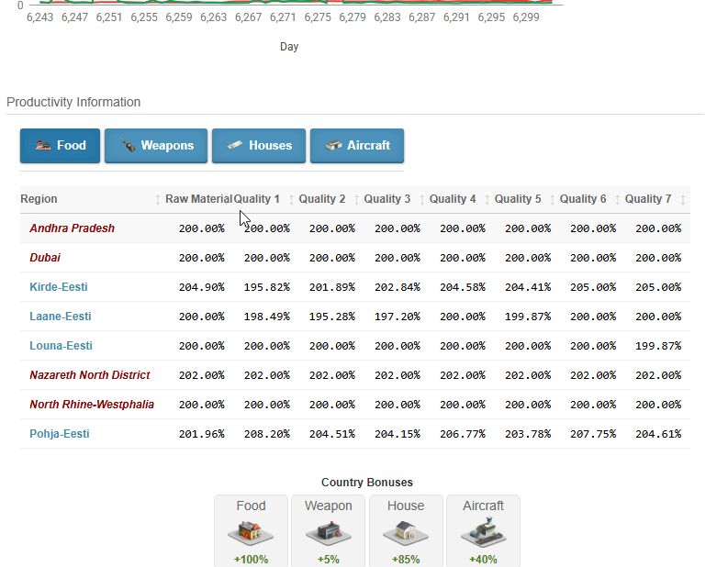This screenshot has width=728, height=567.
Task: Open the Andhra Pradesh region link
Action: [73, 228]
